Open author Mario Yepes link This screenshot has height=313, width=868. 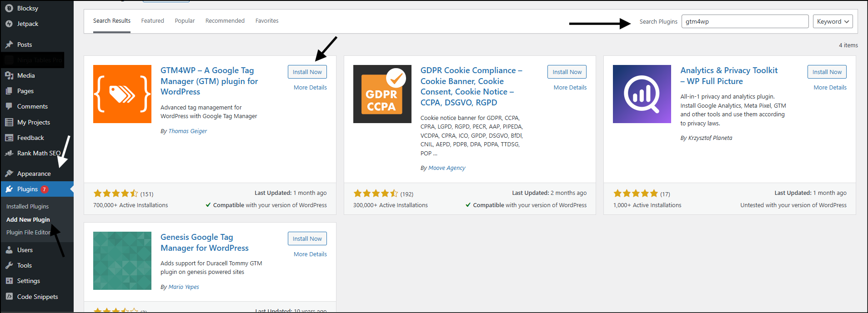click(x=184, y=287)
